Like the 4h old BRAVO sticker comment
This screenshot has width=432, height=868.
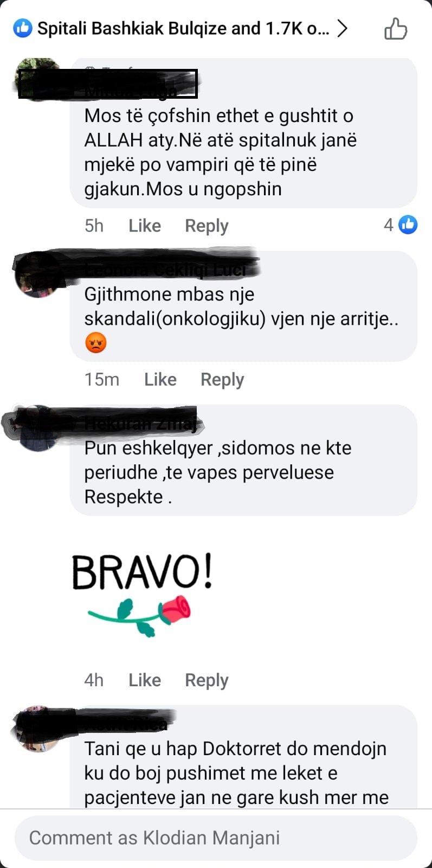pyautogui.click(x=145, y=680)
